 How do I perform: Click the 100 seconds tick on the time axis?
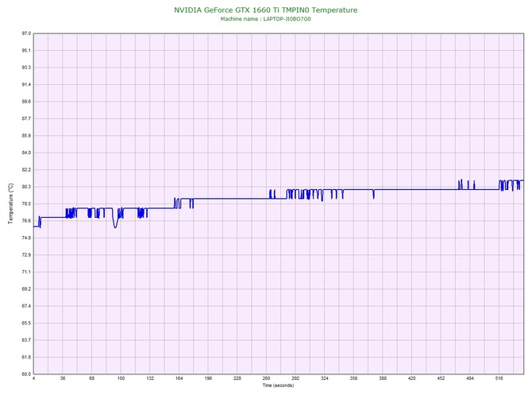(x=121, y=379)
